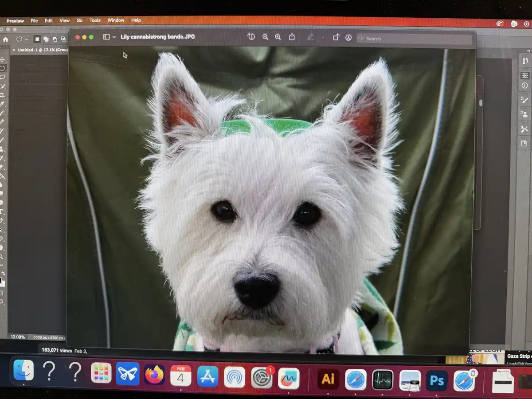532x399 pixels.
Task: Change the Photoshop Screen Mode button
Action: (2, 301)
